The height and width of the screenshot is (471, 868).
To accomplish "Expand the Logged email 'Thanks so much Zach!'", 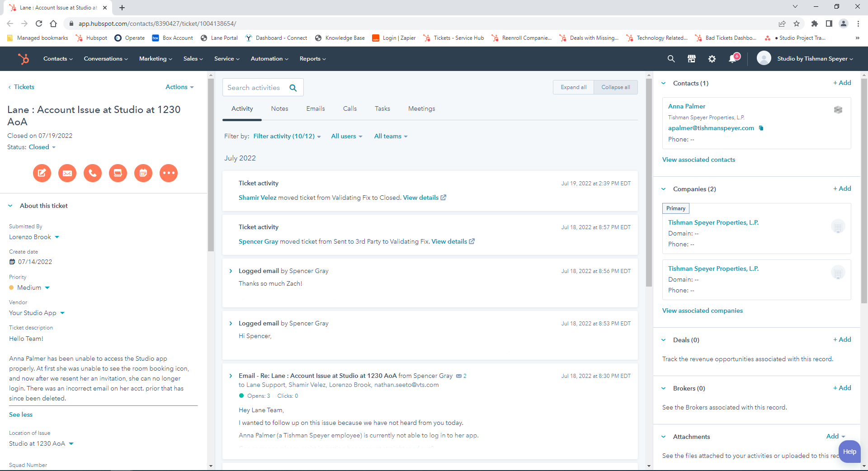I will pyautogui.click(x=231, y=271).
